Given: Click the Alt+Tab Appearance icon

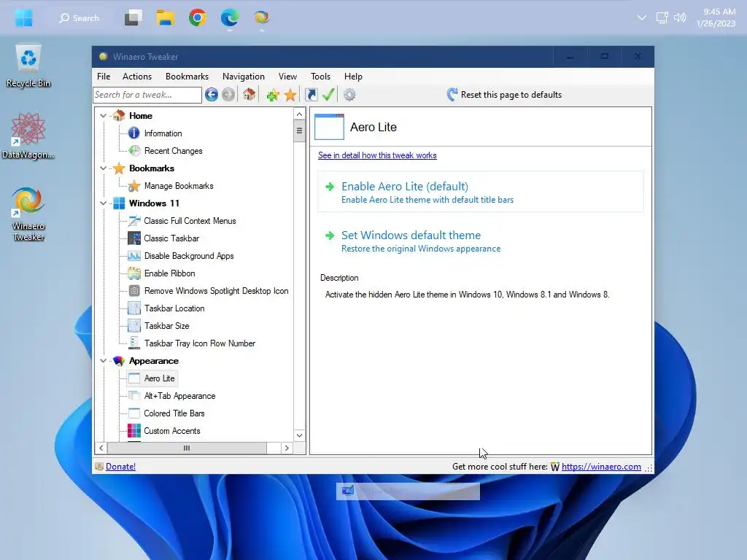Looking at the screenshot, I should tap(134, 396).
